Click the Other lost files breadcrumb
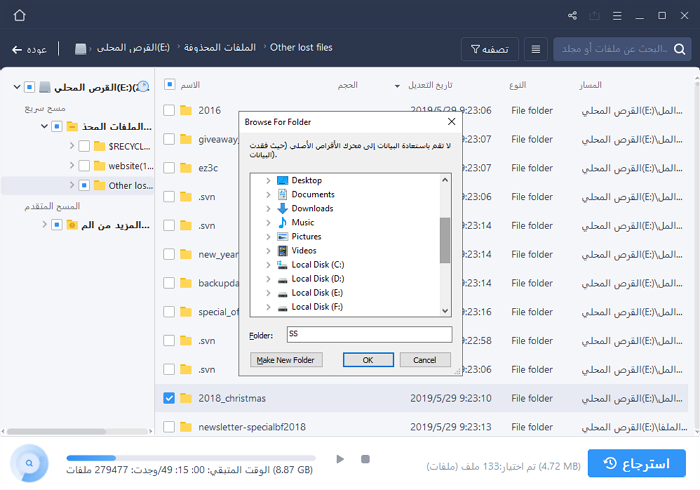 tap(302, 48)
